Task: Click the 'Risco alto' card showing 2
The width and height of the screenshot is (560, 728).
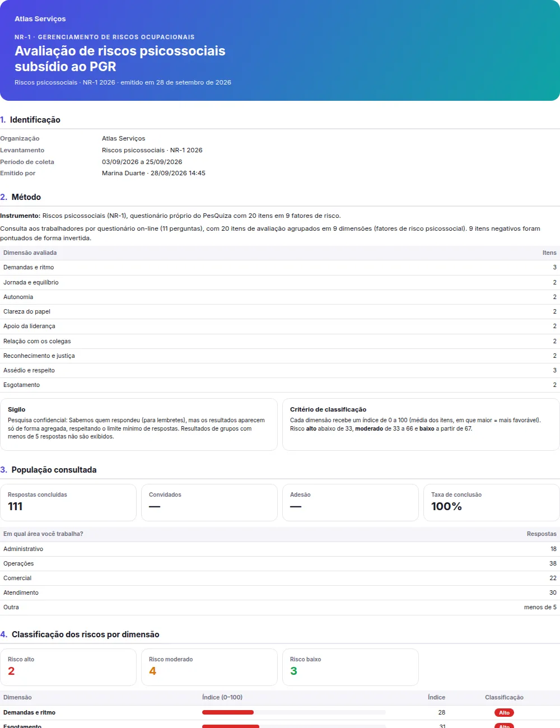Action: (x=68, y=667)
